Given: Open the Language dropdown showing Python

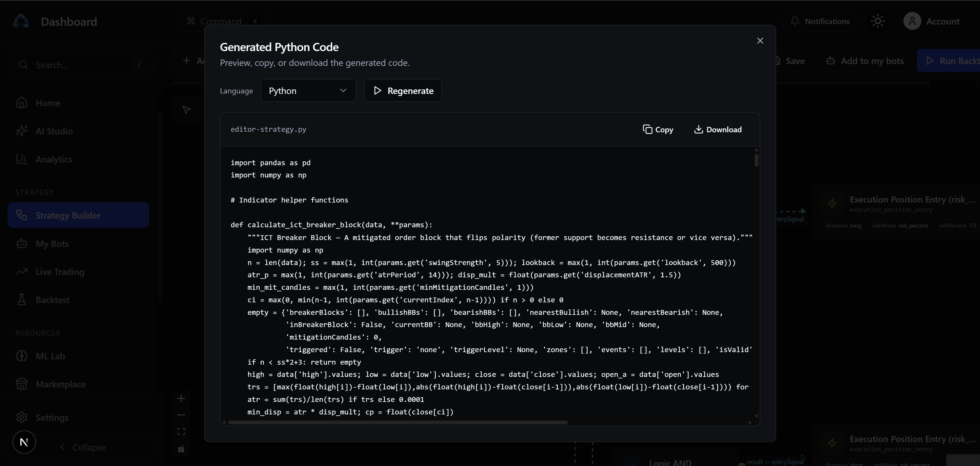Looking at the screenshot, I should [308, 91].
